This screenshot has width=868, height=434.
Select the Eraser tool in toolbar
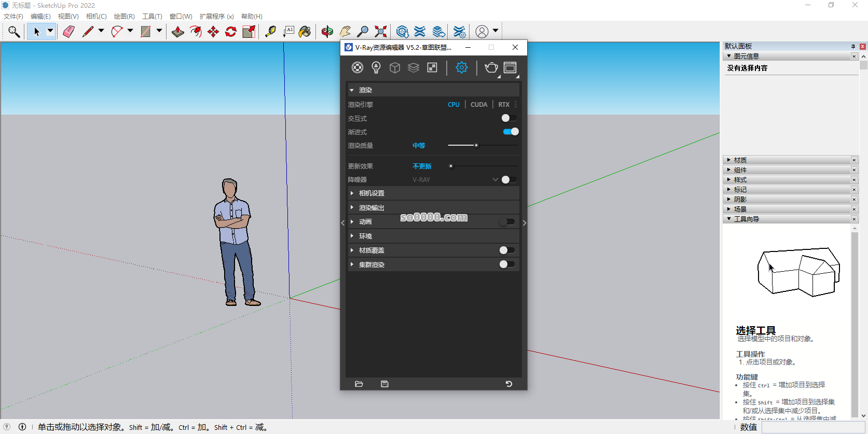tap(68, 32)
